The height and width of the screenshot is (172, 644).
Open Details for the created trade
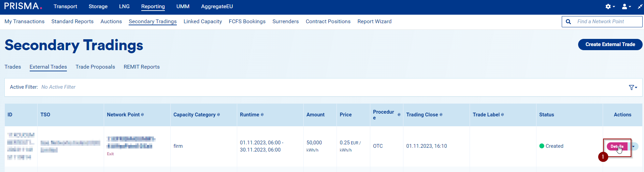(617, 146)
